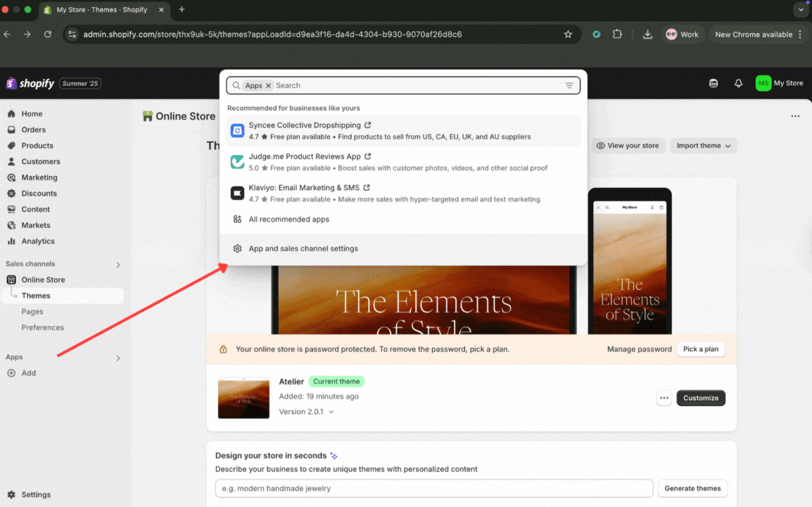Expand the Version 2.0.1 dropdown
This screenshot has height=507, width=812.
coord(306,412)
